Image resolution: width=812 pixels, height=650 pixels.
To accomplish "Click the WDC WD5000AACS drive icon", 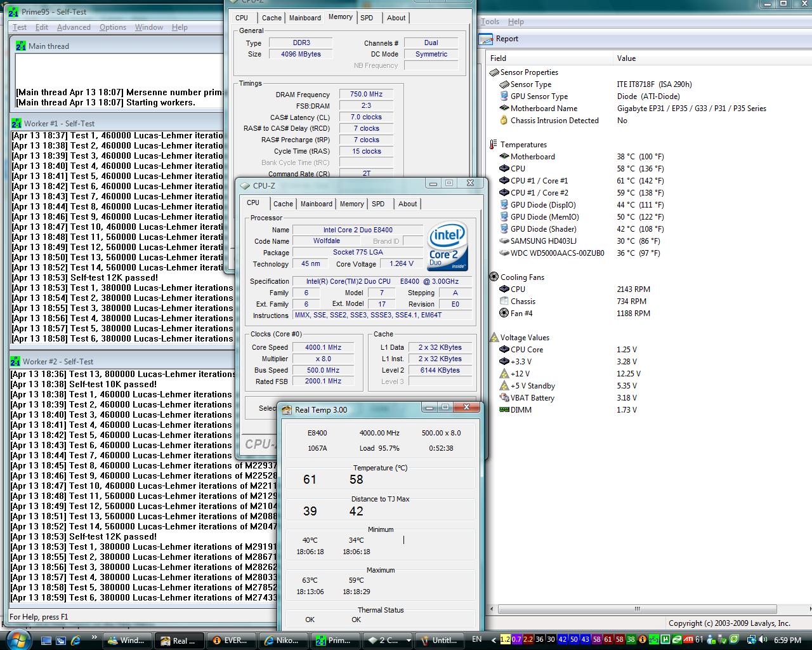I will (x=504, y=253).
